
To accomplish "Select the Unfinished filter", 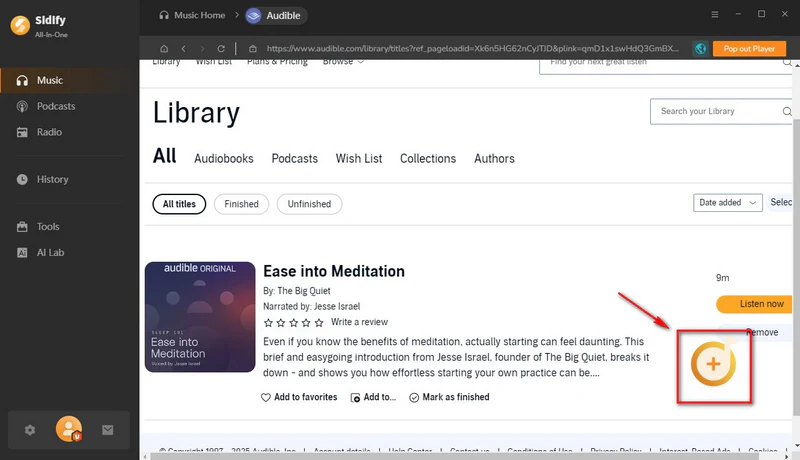I will click(x=309, y=204).
